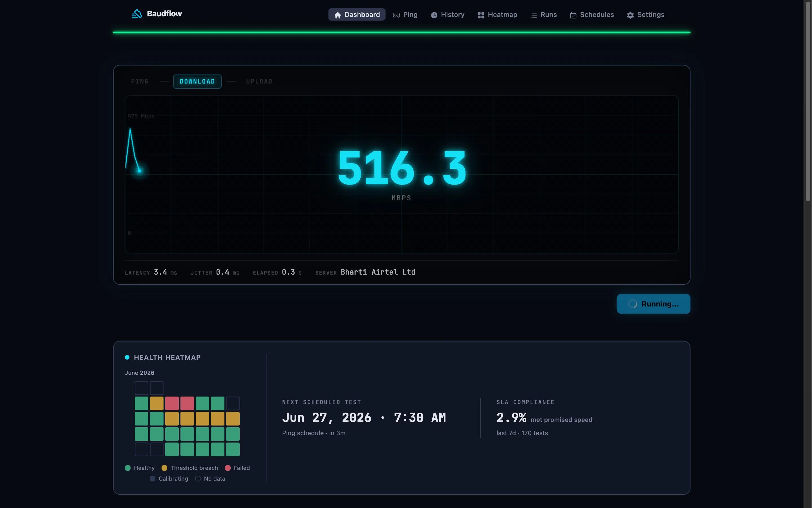Click the No data legend circle
Screen dimensions: 812x508
coord(198,479)
